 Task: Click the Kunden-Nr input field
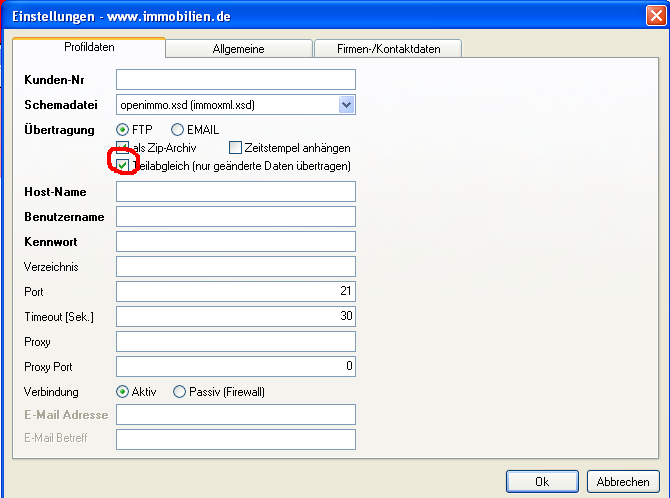pyautogui.click(x=236, y=79)
